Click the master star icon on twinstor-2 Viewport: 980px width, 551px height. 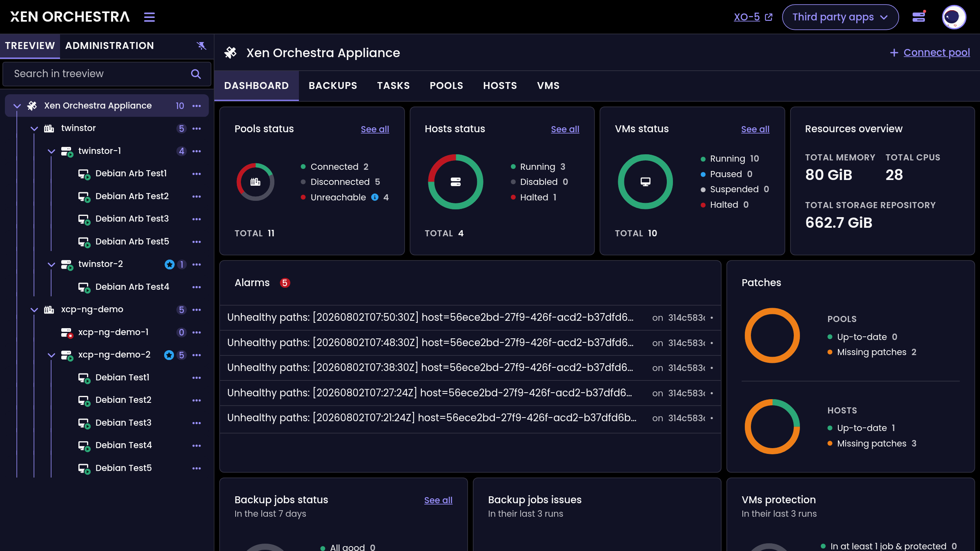[169, 264]
